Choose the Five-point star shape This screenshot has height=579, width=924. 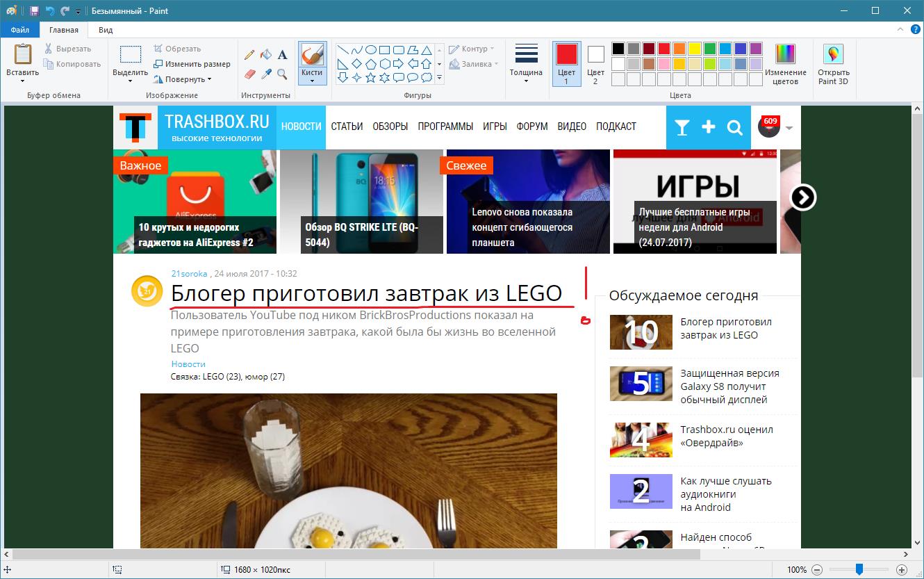pos(371,78)
